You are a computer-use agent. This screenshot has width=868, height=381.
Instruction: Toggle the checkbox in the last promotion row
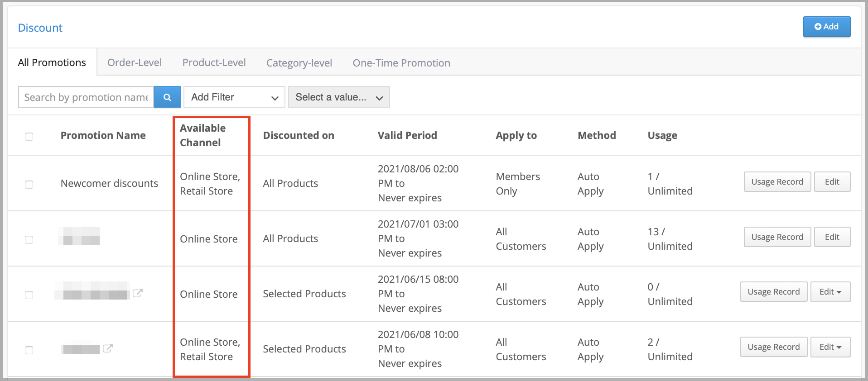click(x=29, y=350)
